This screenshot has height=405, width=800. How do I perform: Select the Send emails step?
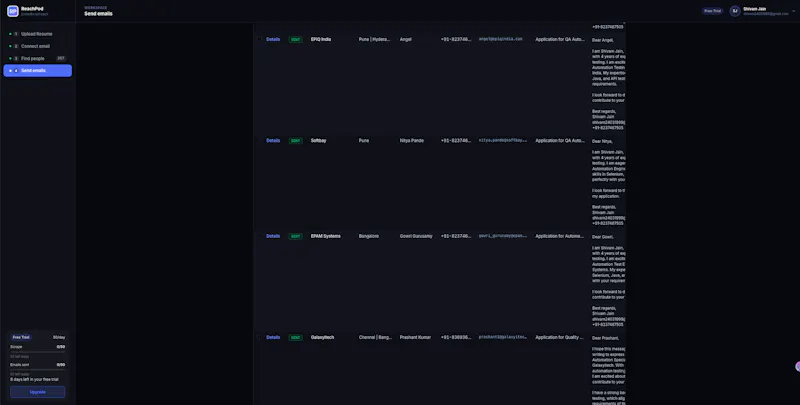[37, 70]
